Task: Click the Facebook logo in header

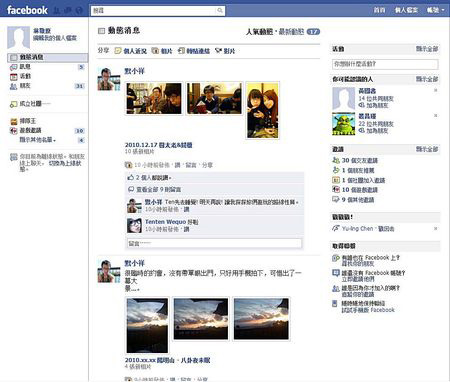Action: [x=27, y=10]
